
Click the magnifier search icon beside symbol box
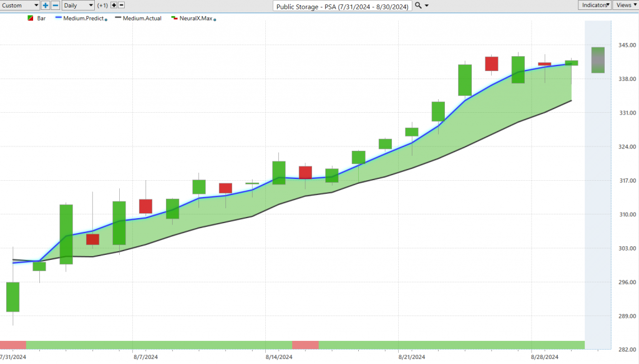pos(417,5)
